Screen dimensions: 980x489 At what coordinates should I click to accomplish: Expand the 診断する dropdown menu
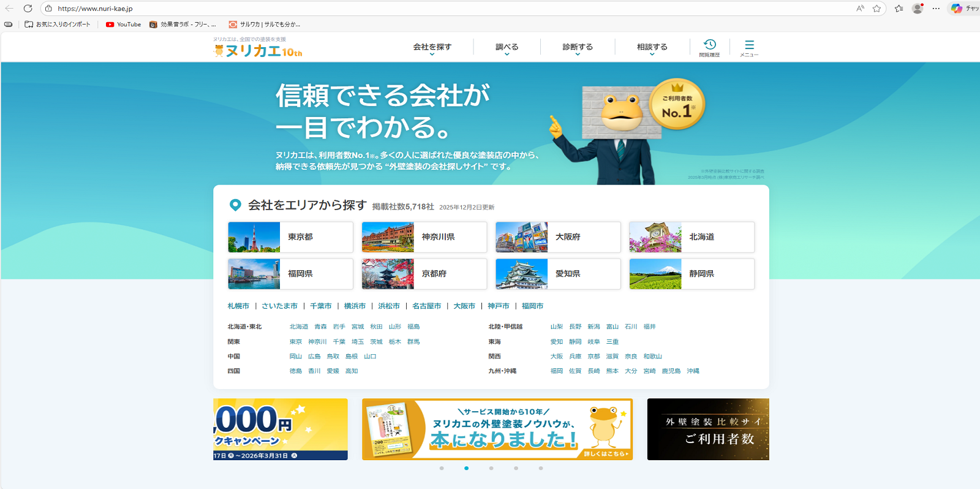point(577,47)
